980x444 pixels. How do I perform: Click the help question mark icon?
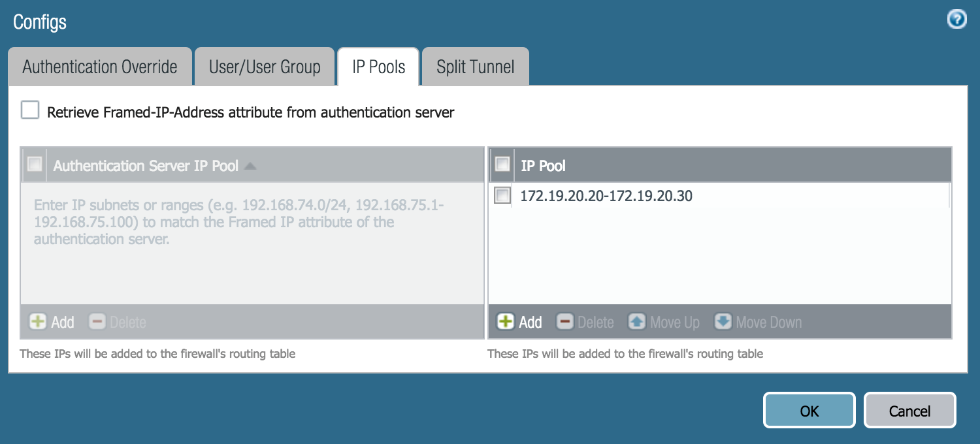pyautogui.click(x=956, y=20)
